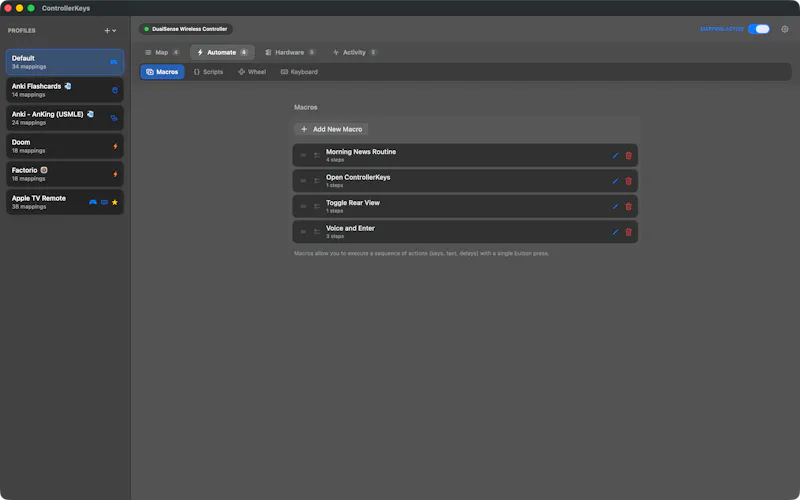The width and height of the screenshot is (800, 500).
Task: Toggle the Mapping Active switch
Action: [x=759, y=29]
